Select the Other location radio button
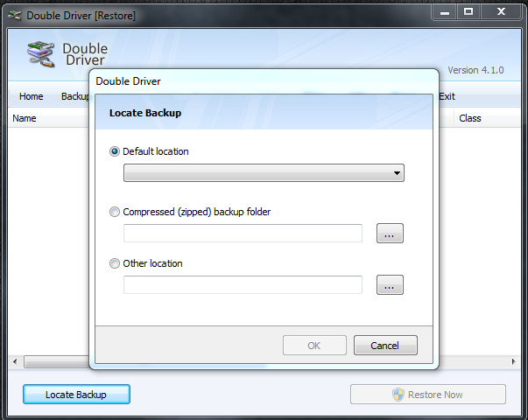This screenshot has height=420, width=528. tap(115, 263)
